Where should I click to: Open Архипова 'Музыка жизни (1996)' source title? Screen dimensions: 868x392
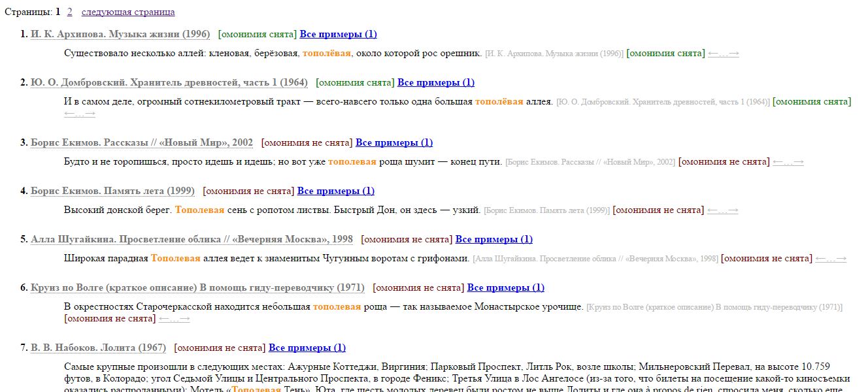(x=120, y=34)
